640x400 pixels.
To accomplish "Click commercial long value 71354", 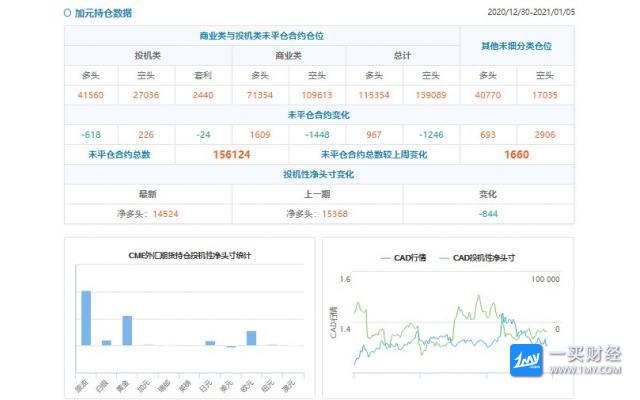I will pos(260,95).
